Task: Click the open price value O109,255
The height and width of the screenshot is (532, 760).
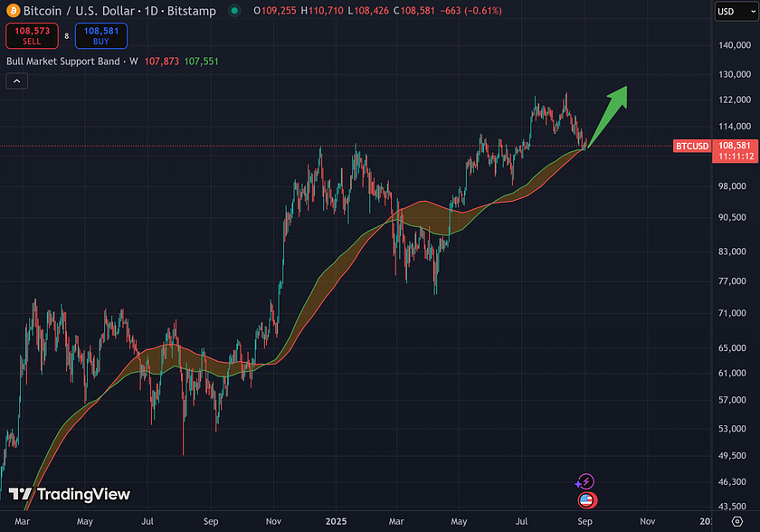Action: [275, 11]
